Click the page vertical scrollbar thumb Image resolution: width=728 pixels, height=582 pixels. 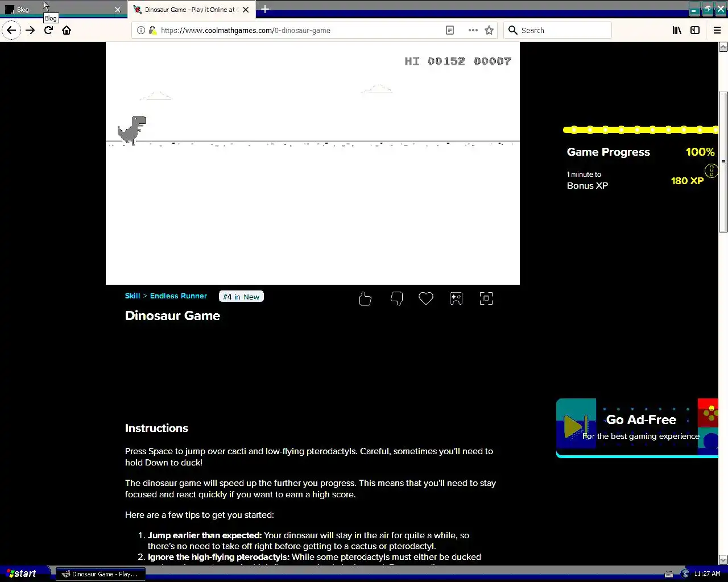tap(723, 161)
